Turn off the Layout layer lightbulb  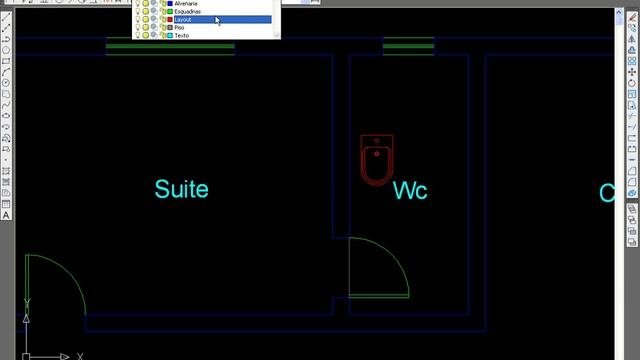(138, 19)
